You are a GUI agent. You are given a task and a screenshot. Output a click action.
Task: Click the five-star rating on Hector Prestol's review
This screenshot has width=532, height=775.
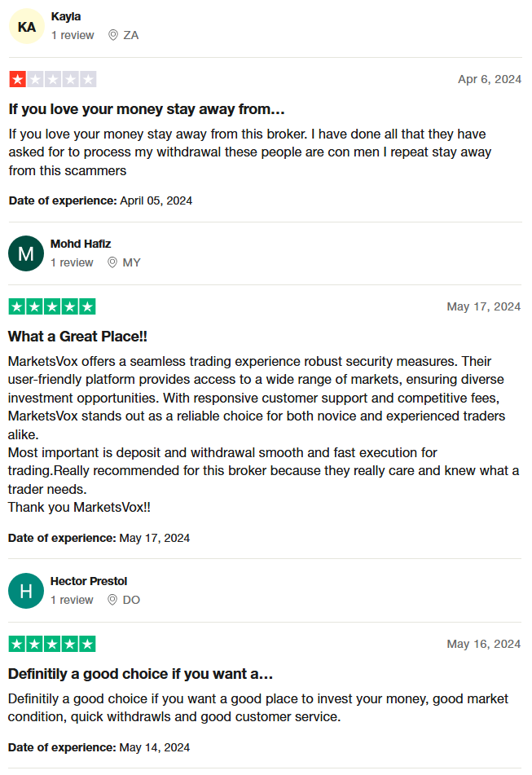pos(52,644)
